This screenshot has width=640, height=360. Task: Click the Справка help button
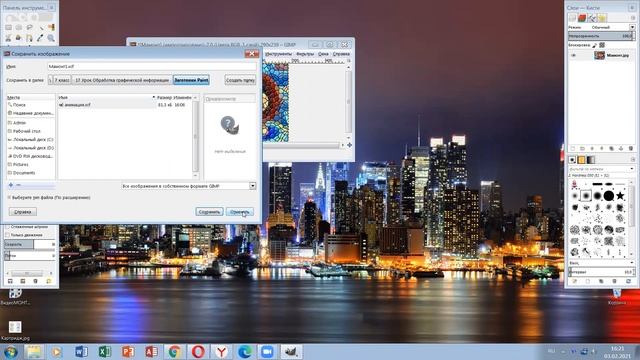(x=23, y=212)
